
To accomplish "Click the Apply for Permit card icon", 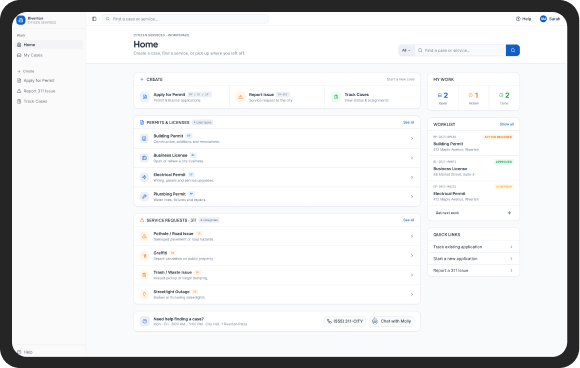I will coord(145,97).
